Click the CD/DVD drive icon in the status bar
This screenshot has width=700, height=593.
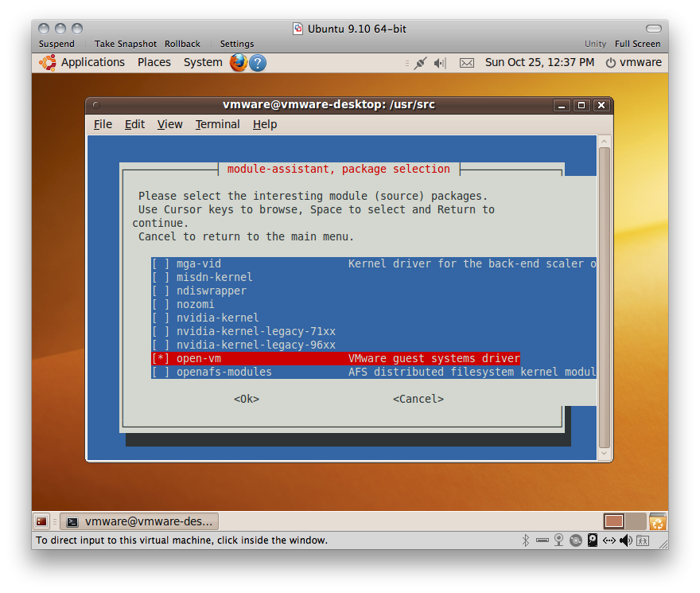[x=576, y=540]
